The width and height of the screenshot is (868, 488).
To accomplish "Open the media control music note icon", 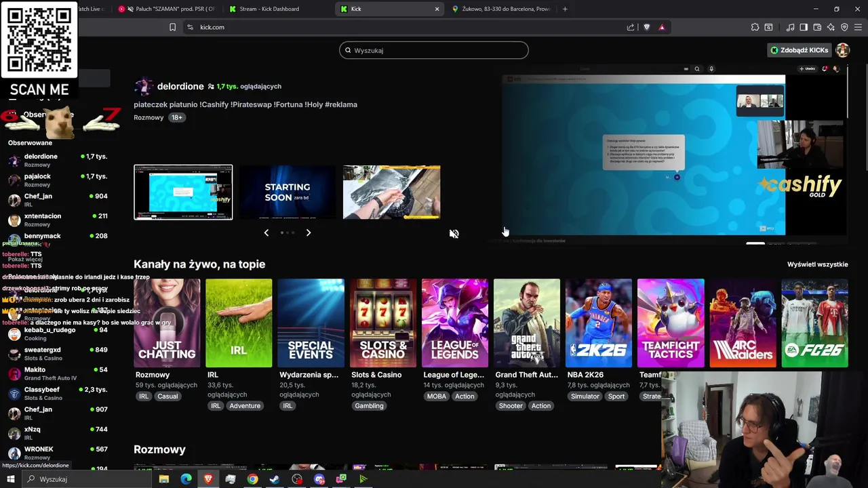I will pos(790,27).
